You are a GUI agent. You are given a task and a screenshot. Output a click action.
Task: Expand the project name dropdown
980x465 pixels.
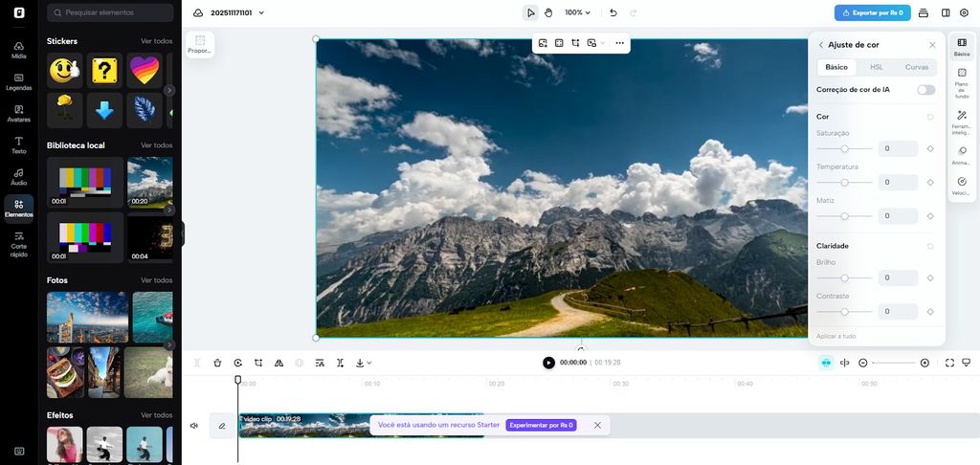point(261,13)
